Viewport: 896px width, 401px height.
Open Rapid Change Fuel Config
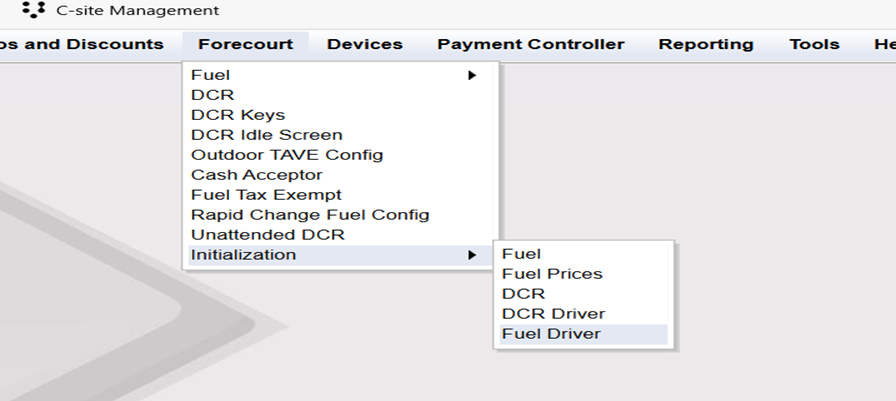pyautogui.click(x=310, y=215)
